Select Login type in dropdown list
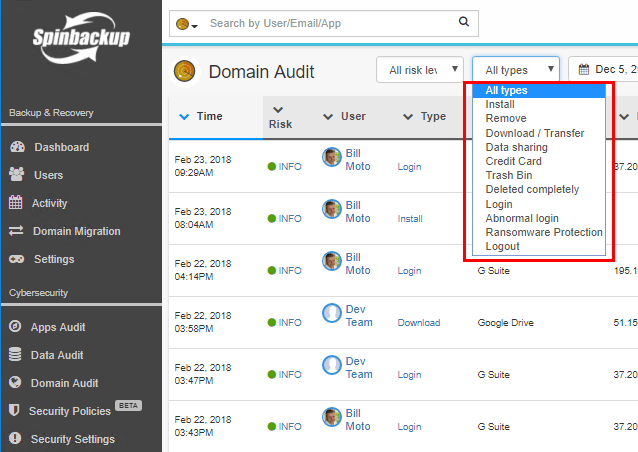The image size is (638, 452). tap(539, 204)
